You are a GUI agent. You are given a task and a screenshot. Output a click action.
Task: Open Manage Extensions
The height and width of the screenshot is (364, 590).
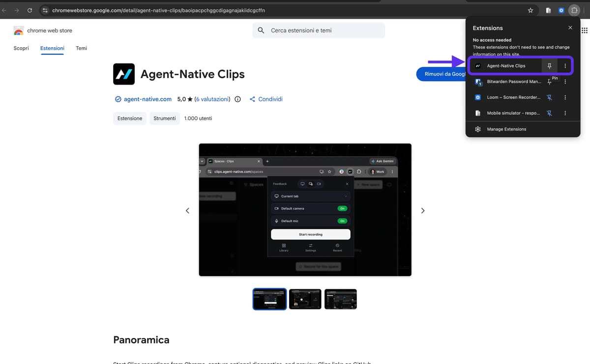pyautogui.click(x=523, y=129)
